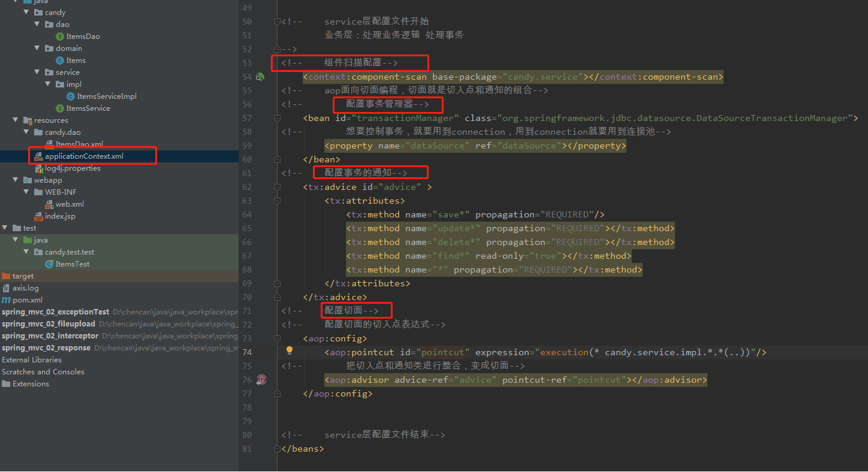Click the ItemsTest test class icon
This screenshot has height=472, width=868.
point(49,264)
